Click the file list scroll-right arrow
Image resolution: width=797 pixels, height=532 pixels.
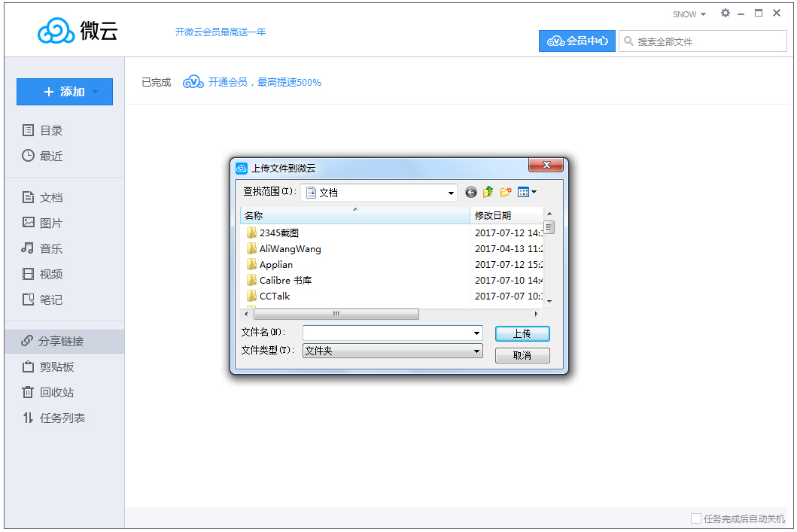pos(537,314)
